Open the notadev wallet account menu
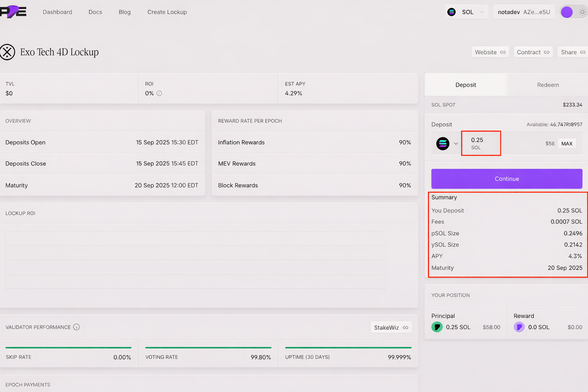This screenshot has width=588, height=392. pos(524,12)
